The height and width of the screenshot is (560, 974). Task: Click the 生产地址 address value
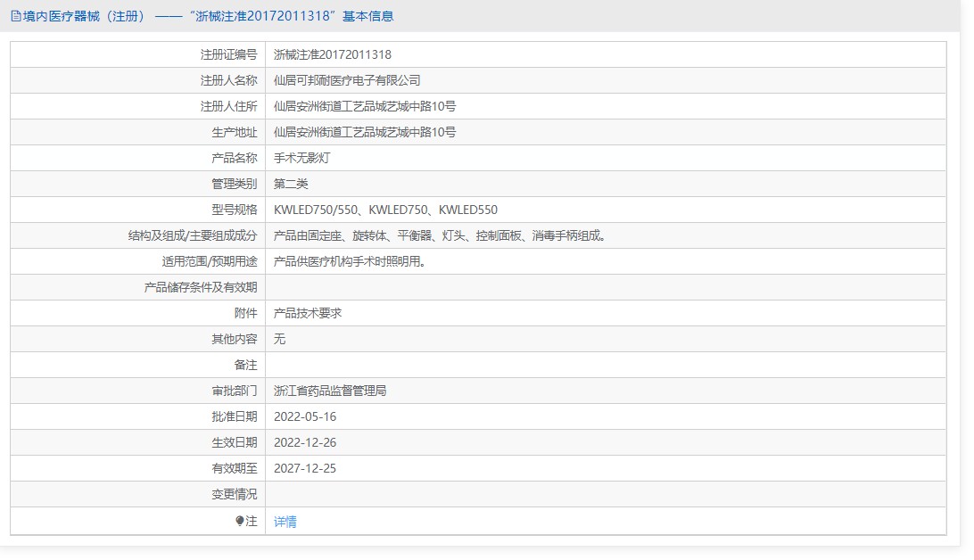[x=365, y=132]
